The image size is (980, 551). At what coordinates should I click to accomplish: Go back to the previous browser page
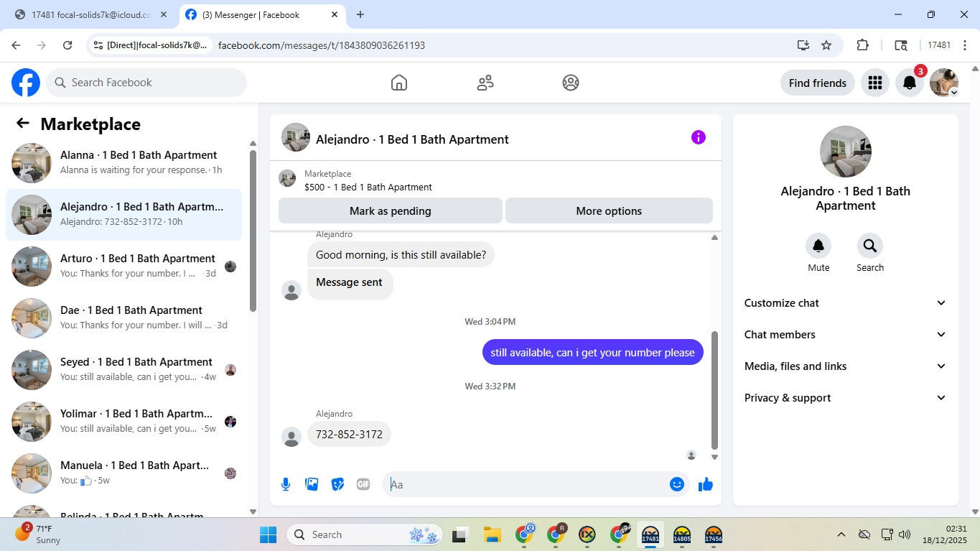click(16, 45)
